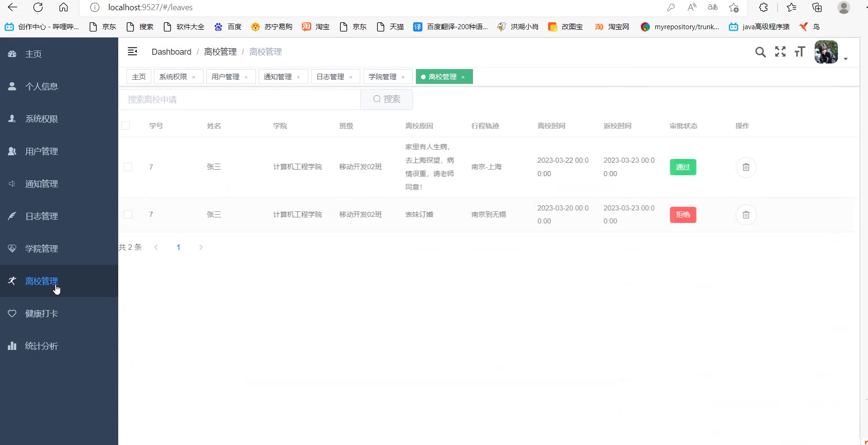Open the translate page icon
The width and height of the screenshot is (868, 445).
713,7
